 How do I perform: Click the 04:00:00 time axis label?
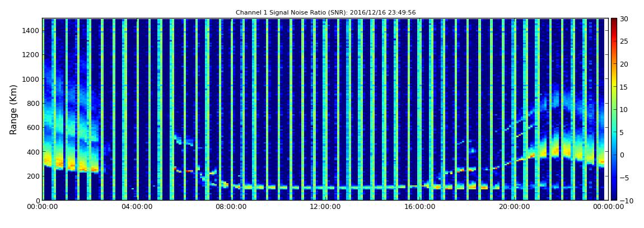pos(137,207)
